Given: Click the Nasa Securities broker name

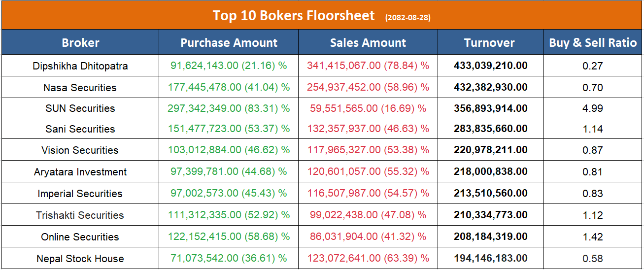Looking at the screenshot, I should [x=80, y=88].
